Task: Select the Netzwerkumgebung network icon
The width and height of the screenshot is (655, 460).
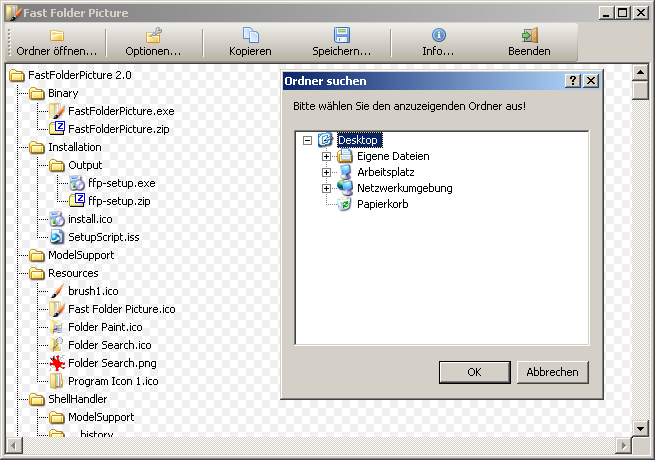Action: pyautogui.click(x=345, y=188)
